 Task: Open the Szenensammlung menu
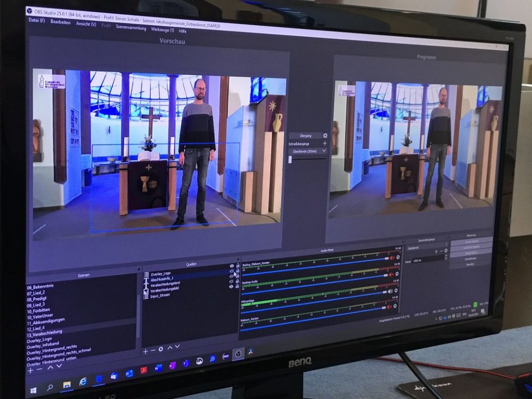[131, 28]
